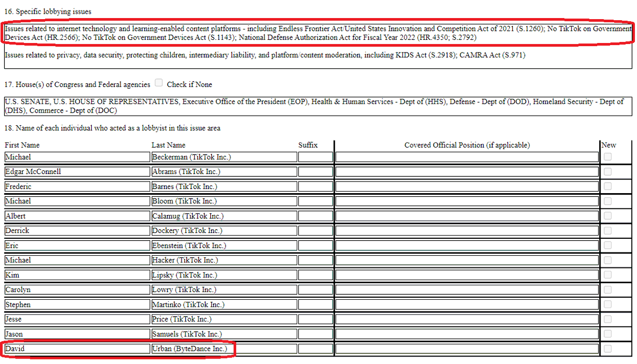637x364 pixels.
Task: Tick the 'Check if None' checkbox
Action: pos(159,83)
